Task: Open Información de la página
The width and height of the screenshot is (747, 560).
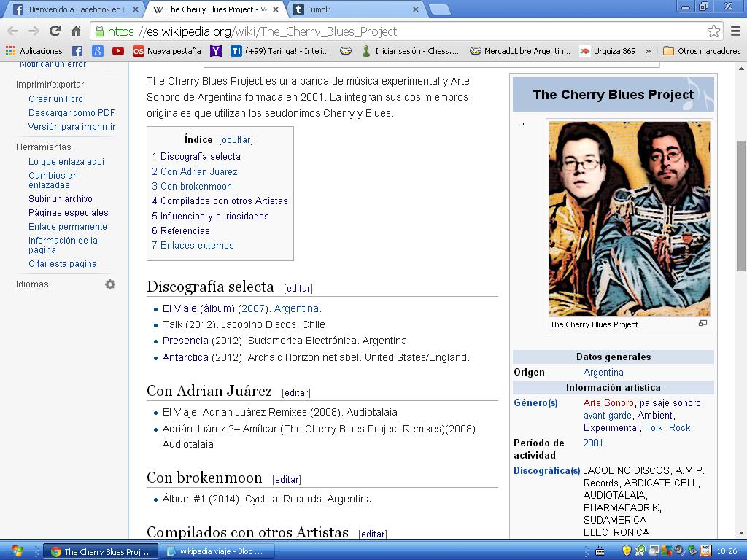Action: pyautogui.click(x=63, y=245)
